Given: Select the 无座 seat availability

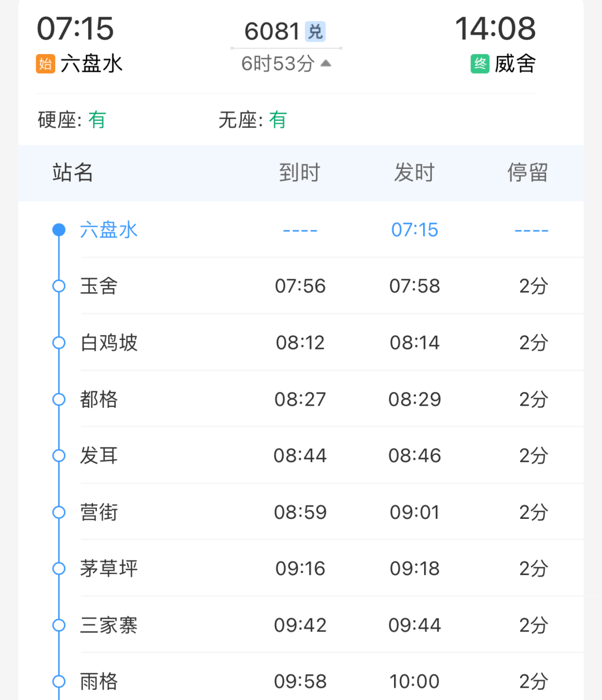Looking at the screenshot, I should 253,120.
